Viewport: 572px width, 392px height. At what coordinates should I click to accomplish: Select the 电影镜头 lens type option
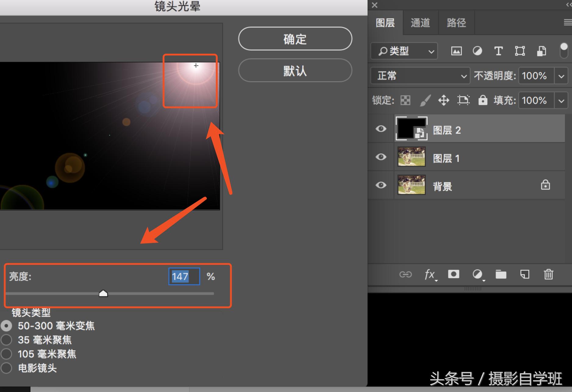click(6, 368)
